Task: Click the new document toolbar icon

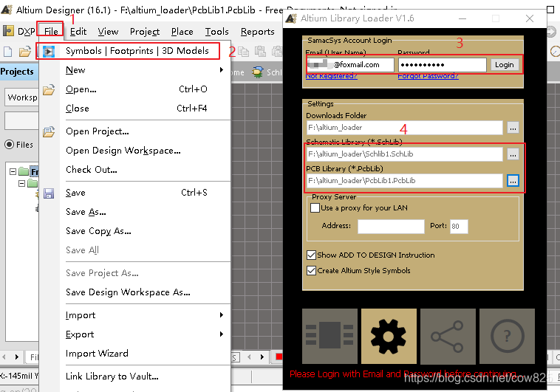Action: (8, 52)
